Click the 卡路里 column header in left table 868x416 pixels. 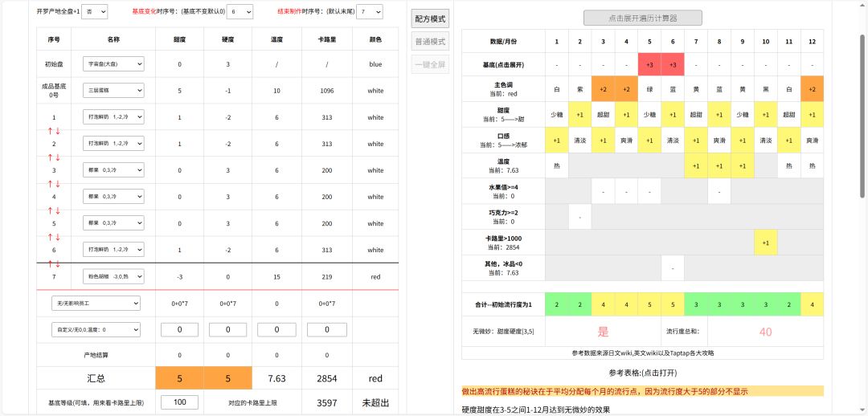click(x=327, y=39)
